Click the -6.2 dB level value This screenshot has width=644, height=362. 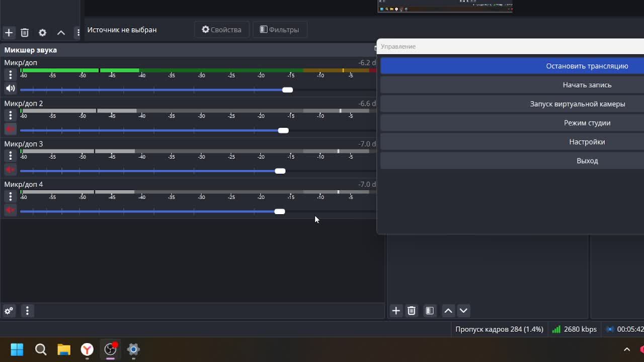coord(367,63)
